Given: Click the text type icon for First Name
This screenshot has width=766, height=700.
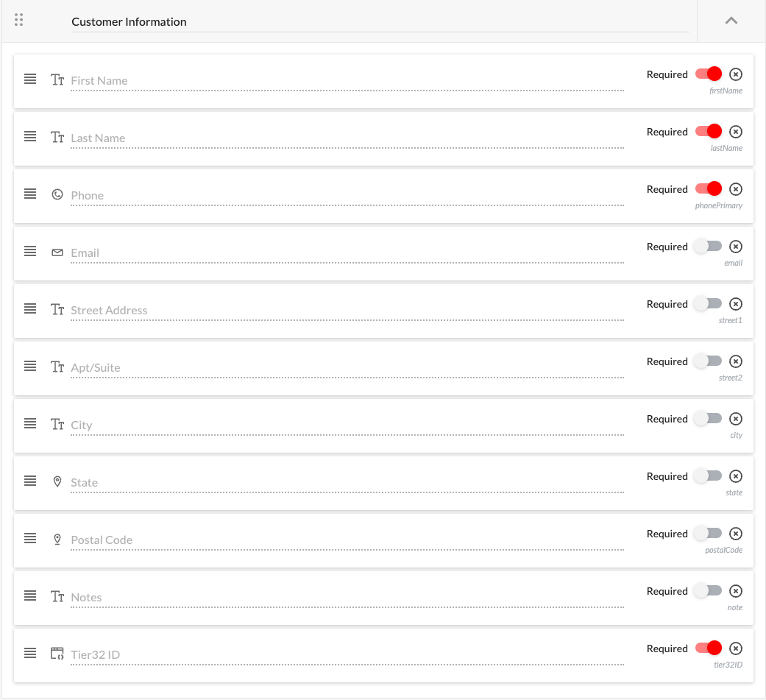Looking at the screenshot, I should coord(57,79).
